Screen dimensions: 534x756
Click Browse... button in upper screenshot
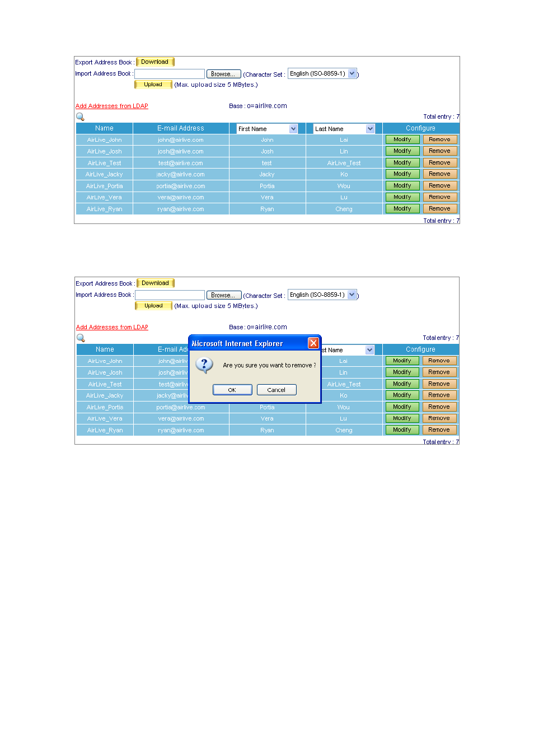(x=223, y=74)
